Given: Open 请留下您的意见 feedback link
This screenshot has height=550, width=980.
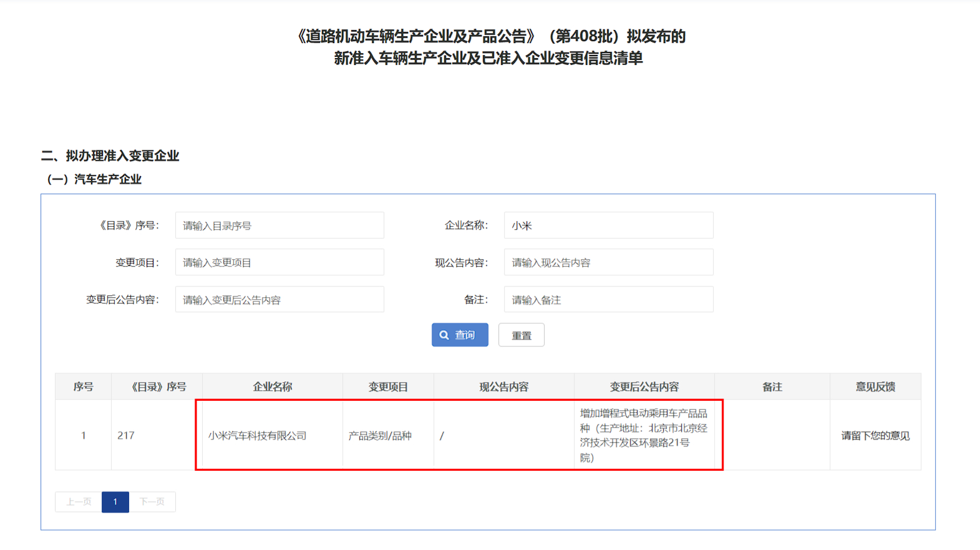Looking at the screenshot, I should click(875, 436).
